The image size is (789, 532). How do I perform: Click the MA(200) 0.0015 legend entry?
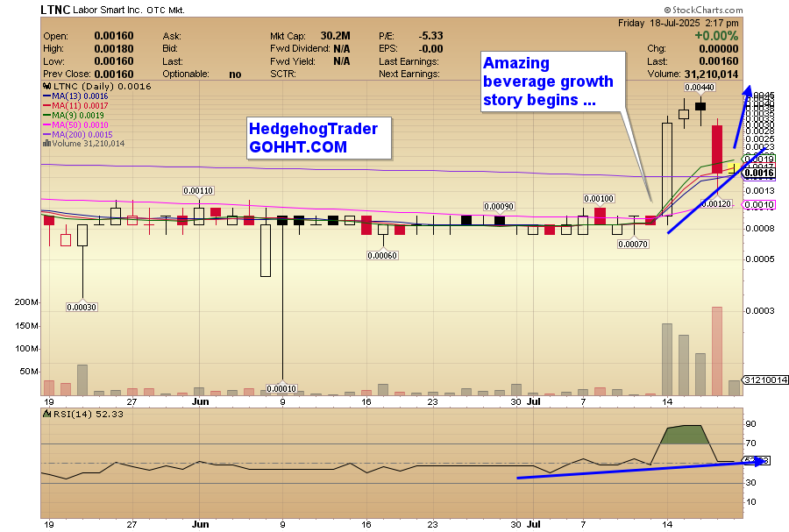[78, 134]
